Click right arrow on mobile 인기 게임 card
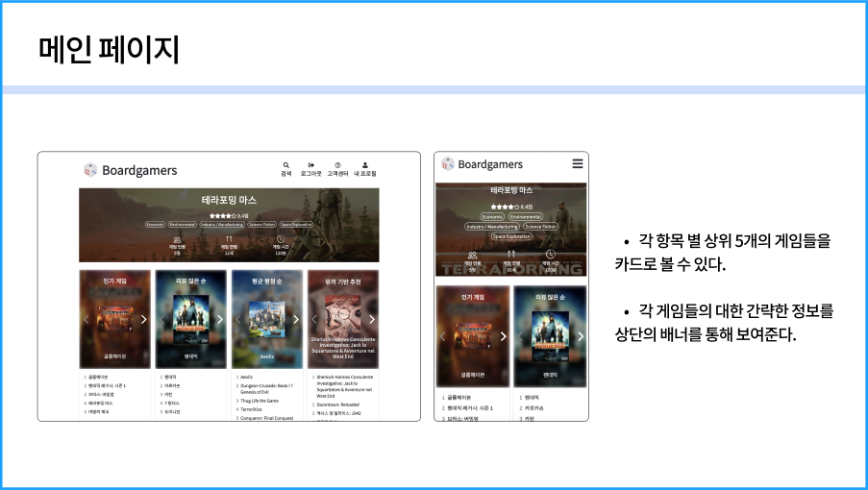Screen dimensions: 868x490 (503, 336)
